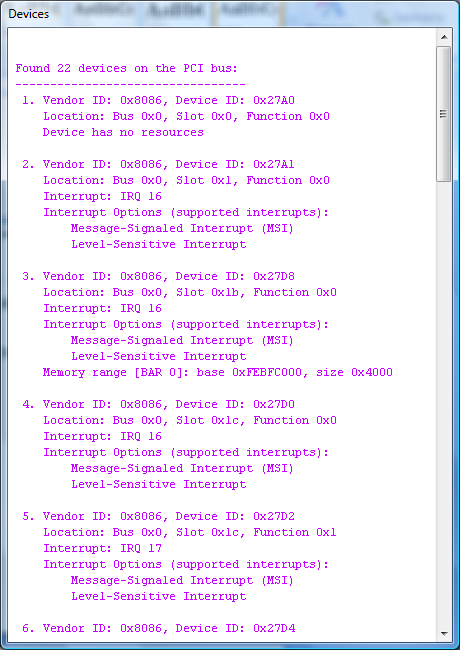
Task: Click the 'Slot 0x1b' location line
Action: [190, 292]
